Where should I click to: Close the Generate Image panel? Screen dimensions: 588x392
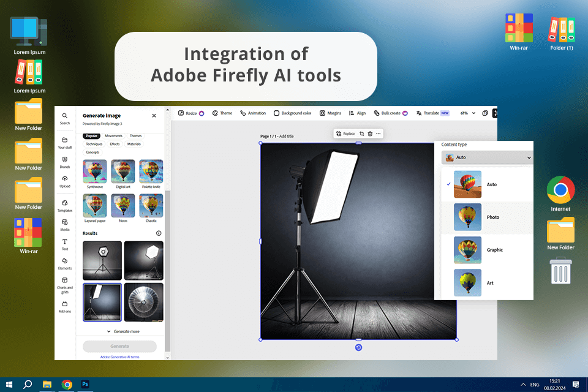click(154, 116)
